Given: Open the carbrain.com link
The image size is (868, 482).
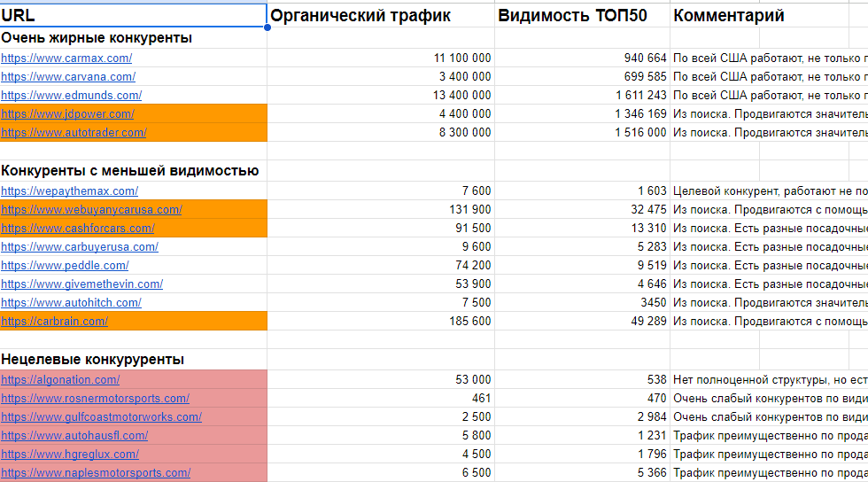Looking at the screenshot, I should point(54,322).
